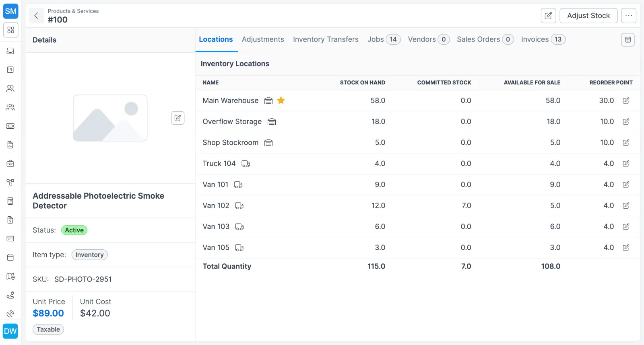Click the Inventory item type badge
Screen dimensions: 644x345
(x=89, y=255)
